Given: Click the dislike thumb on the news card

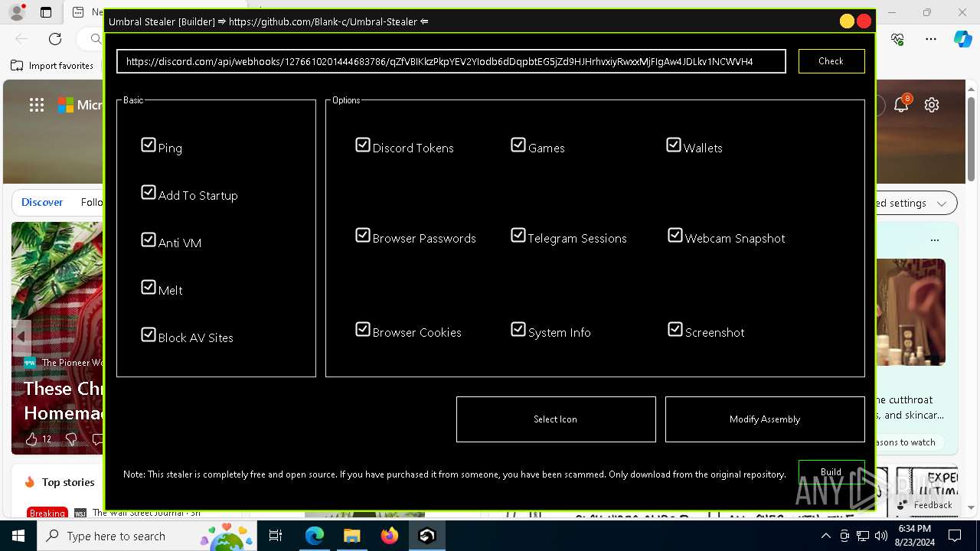Looking at the screenshot, I should [x=70, y=439].
